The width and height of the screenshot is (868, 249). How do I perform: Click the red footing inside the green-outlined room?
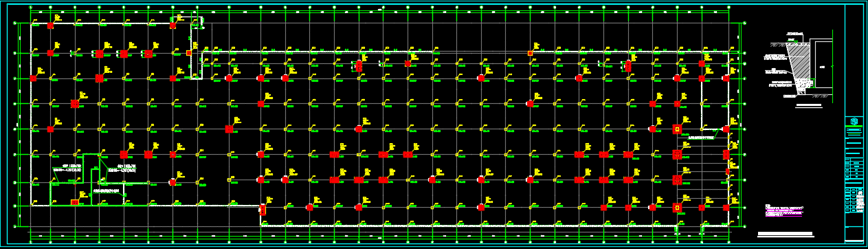[x=75, y=202]
